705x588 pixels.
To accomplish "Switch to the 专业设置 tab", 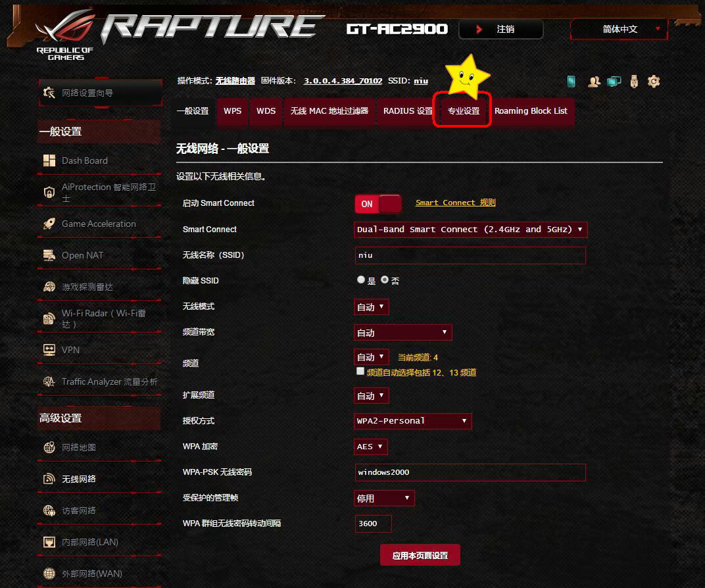I will tap(462, 111).
